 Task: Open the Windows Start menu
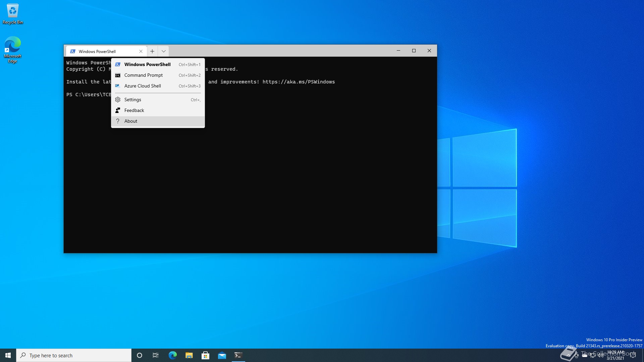(x=8, y=355)
